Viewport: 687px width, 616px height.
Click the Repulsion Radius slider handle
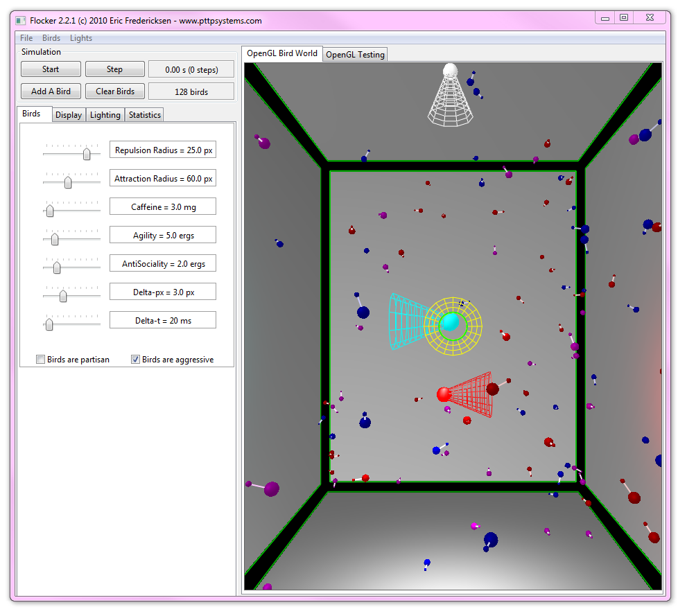[x=87, y=154]
